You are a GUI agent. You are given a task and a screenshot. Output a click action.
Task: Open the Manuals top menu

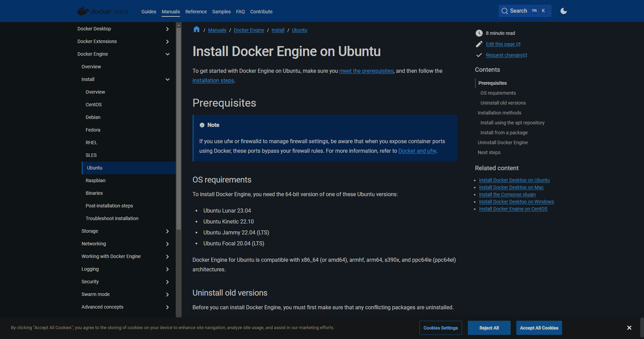pyautogui.click(x=171, y=12)
